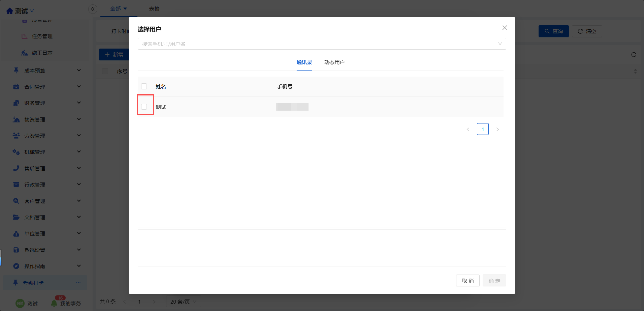Viewport: 644px width, 311px height.
Task: Check the box for user 测试
Action: click(x=144, y=107)
